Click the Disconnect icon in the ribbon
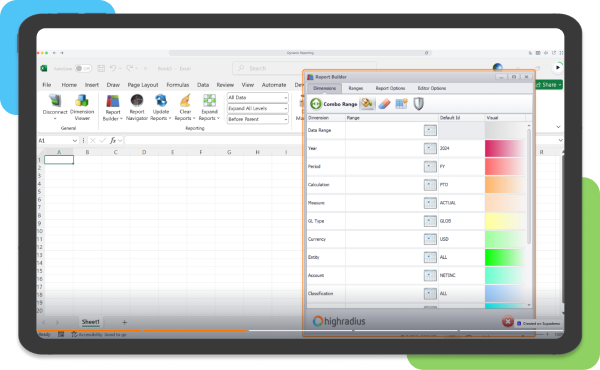The image size is (600, 370). [x=55, y=101]
